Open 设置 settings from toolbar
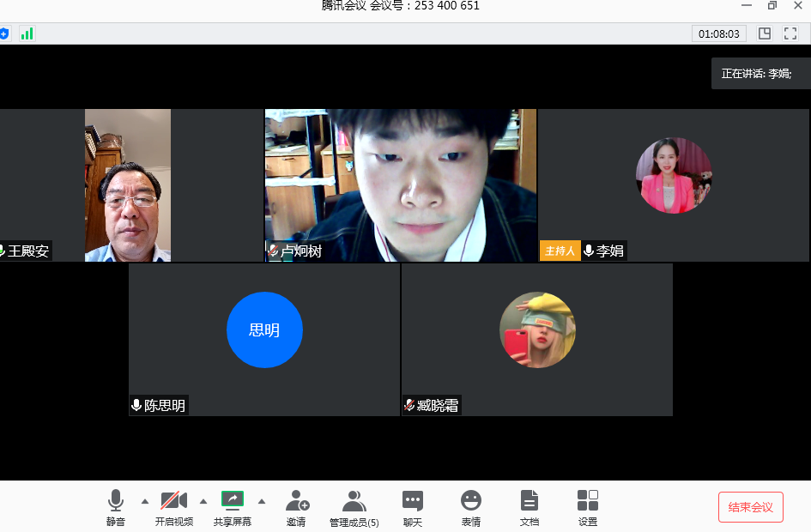 [588, 506]
